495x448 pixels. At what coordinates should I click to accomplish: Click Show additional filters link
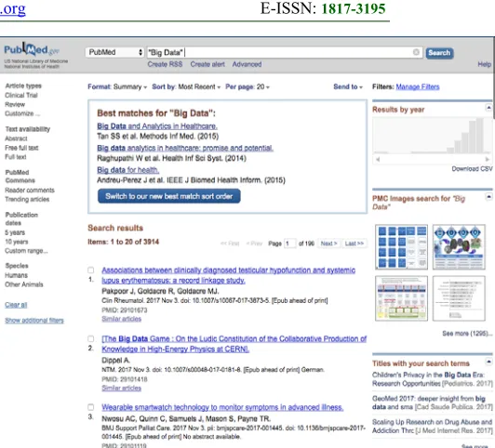[x=34, y=321]
